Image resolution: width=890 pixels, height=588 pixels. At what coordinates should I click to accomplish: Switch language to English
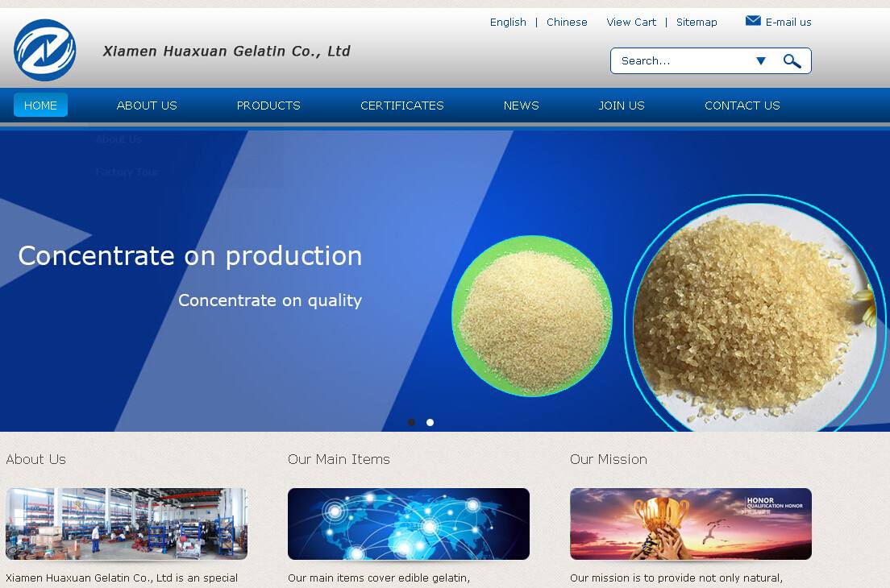click(508, 23)
